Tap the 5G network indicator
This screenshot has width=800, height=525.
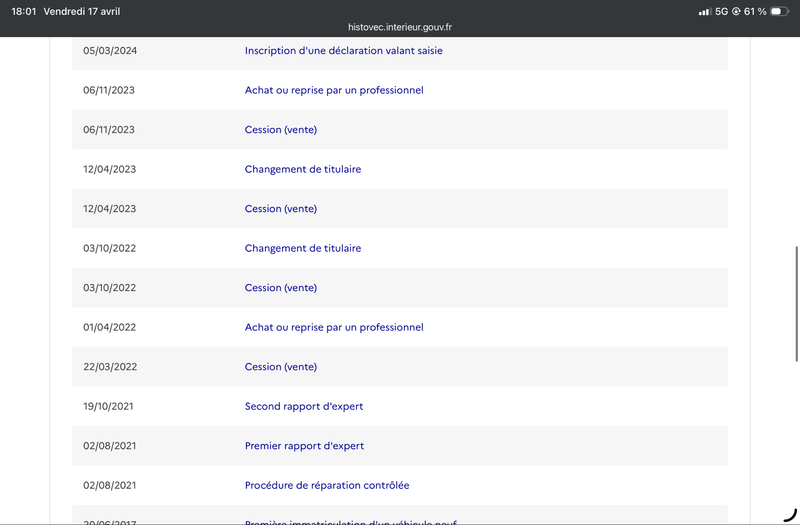721,11
